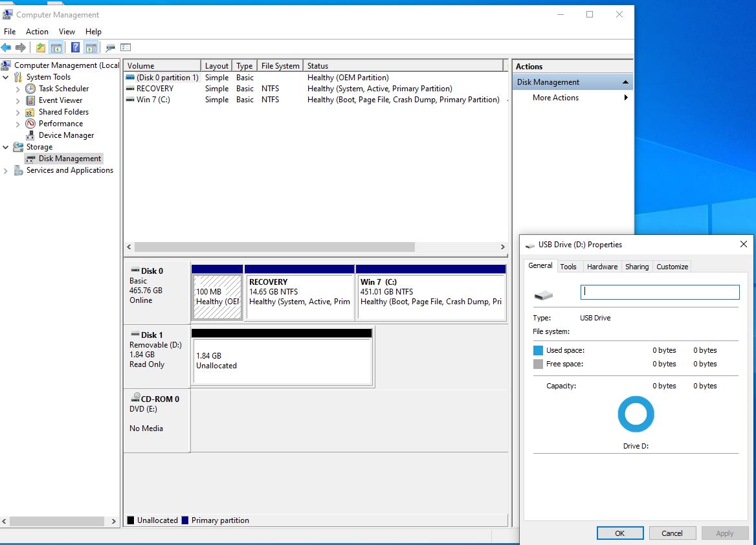Select System Tools in the console tree
756x545 pixels.
pyautogui.click(x=48, y=76)
